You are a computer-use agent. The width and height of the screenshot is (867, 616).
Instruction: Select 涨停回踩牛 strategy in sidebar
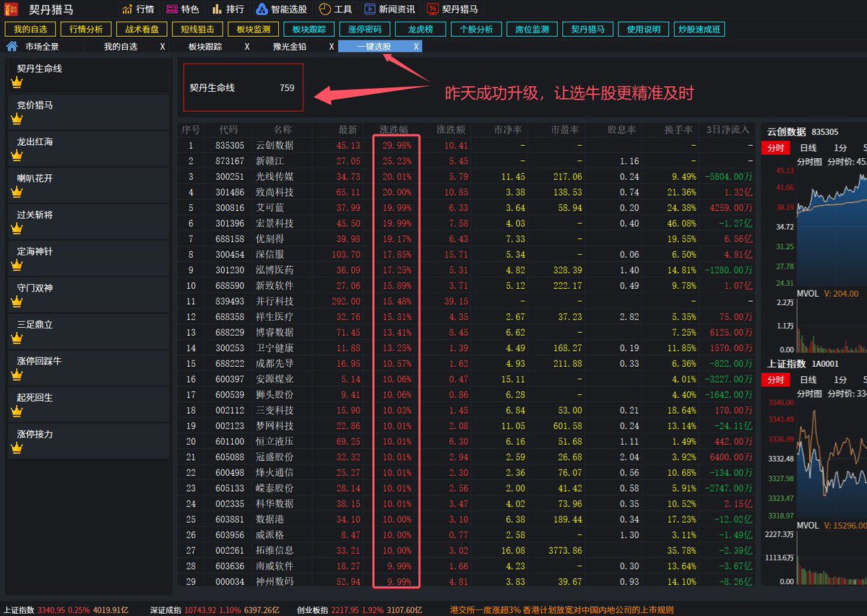(88, 367)
